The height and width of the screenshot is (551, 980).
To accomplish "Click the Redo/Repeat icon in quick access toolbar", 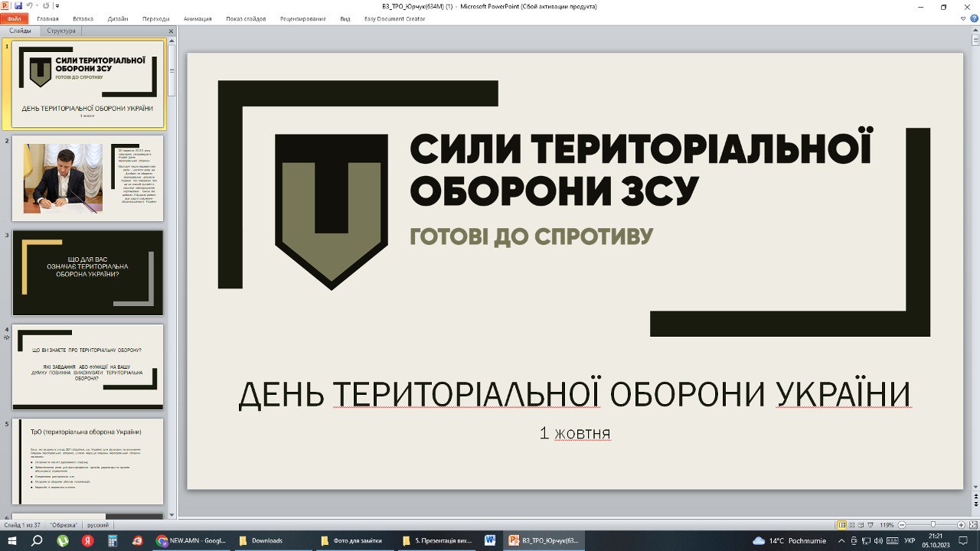I will (46, 5).
